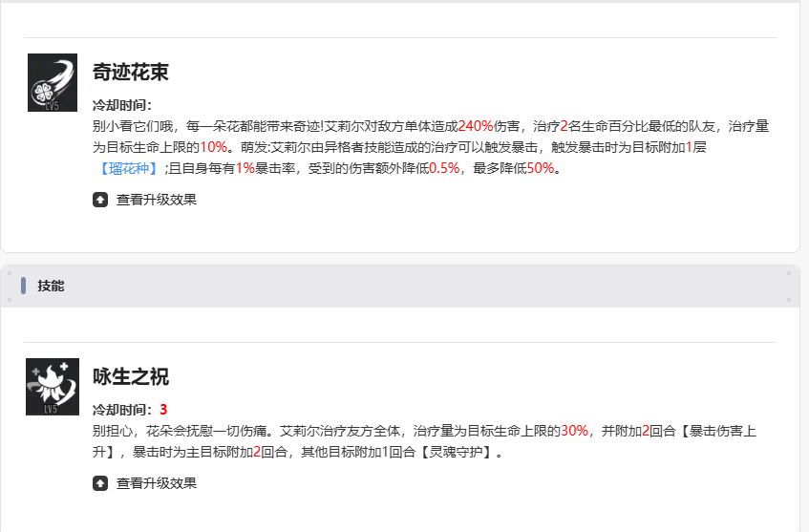Viewport: 809px width, 532px height.
Task: Click the red 50% maximum reduction value
Action: click(541, 168)
